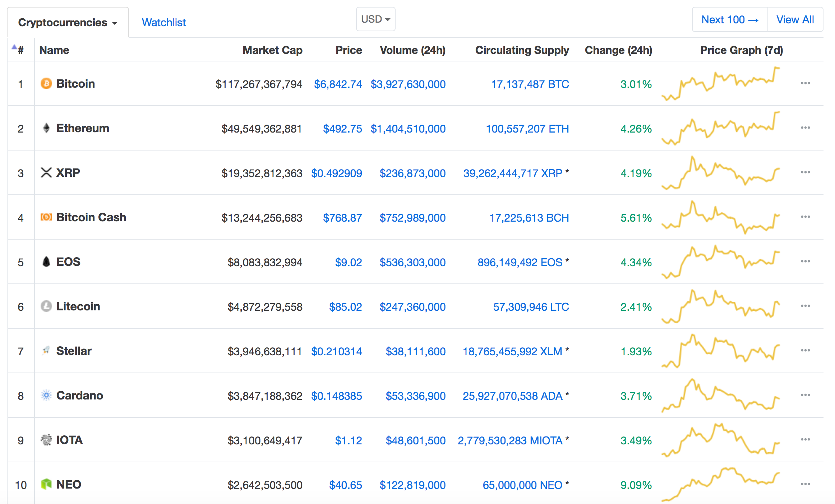
Task: Open the more options dots for Litecoin
Action: pos(805,306)
